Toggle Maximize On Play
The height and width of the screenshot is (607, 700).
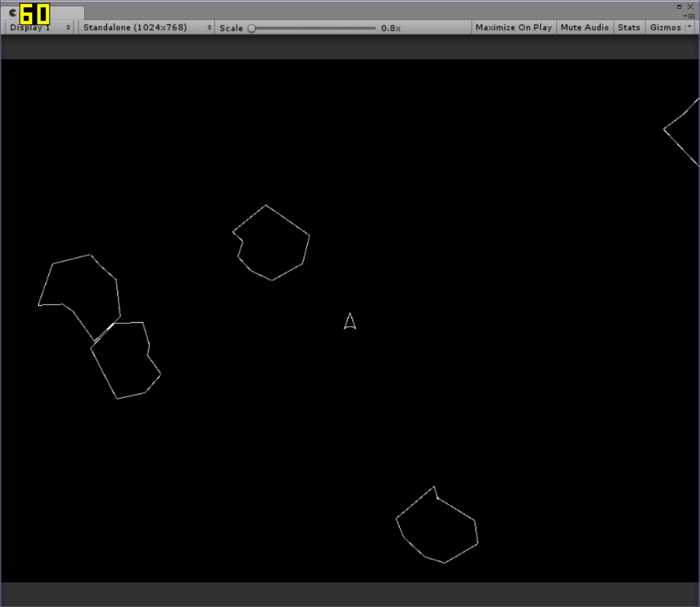pyautogui.click(x=513, y=27)
